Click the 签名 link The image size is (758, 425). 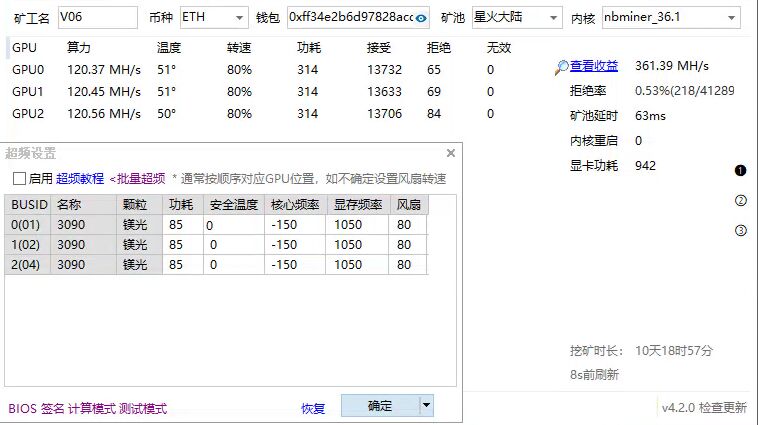tap(52, 409)
